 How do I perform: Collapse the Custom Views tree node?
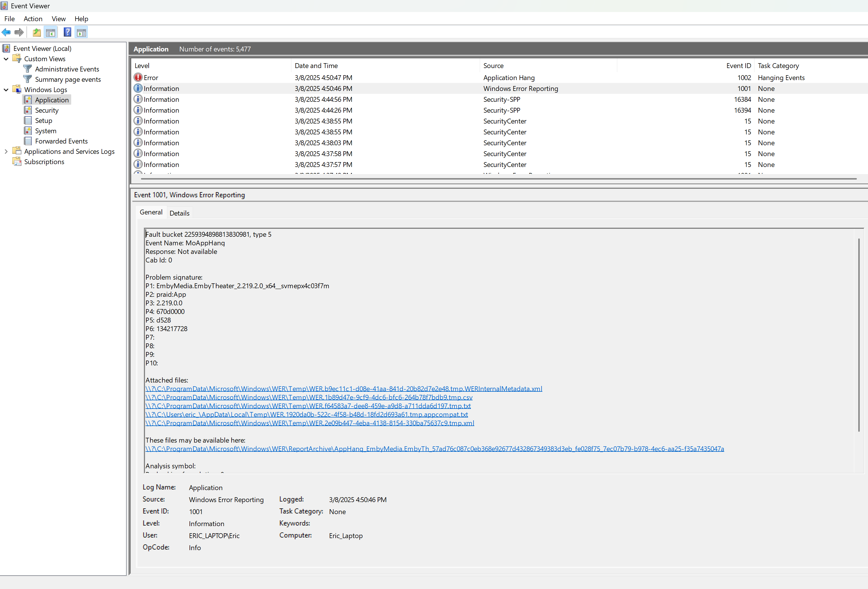6,59
